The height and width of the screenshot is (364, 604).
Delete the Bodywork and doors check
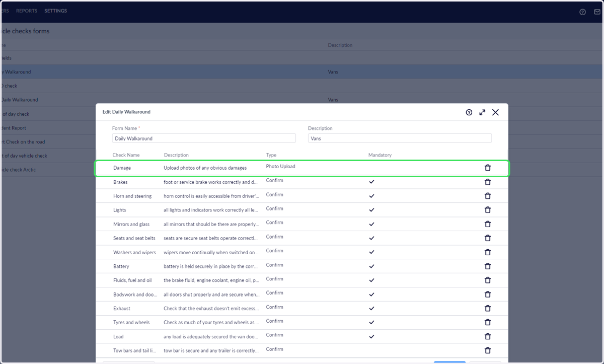[487, 295]
